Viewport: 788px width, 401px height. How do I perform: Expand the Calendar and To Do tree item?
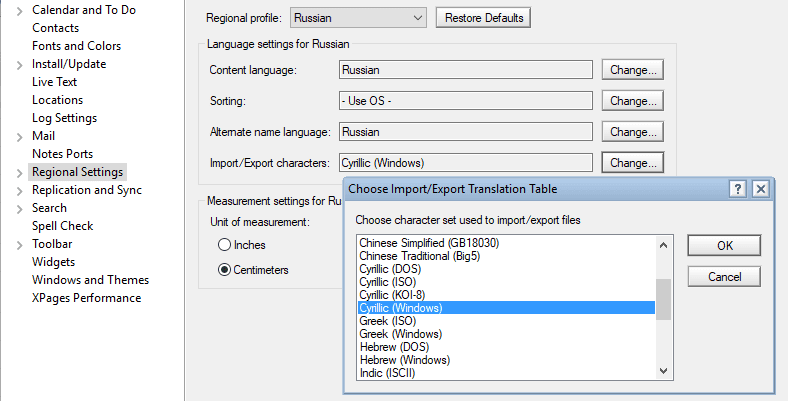point(21,10)
